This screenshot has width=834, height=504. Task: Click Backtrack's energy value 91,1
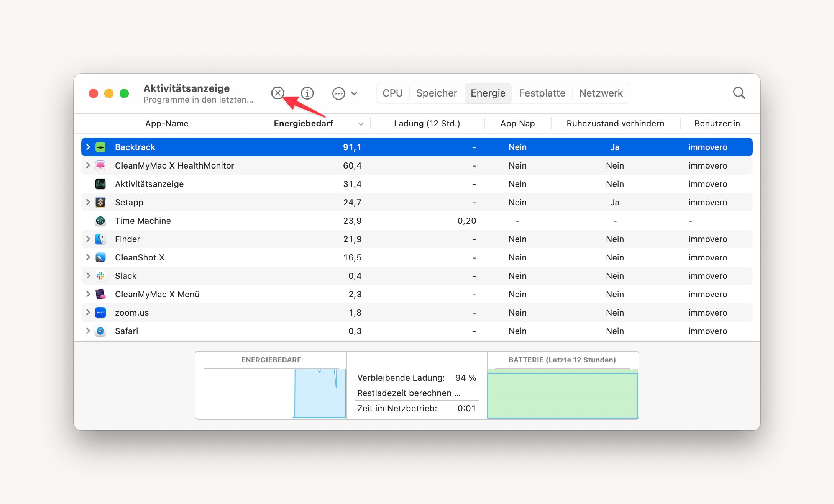point(352,147)
